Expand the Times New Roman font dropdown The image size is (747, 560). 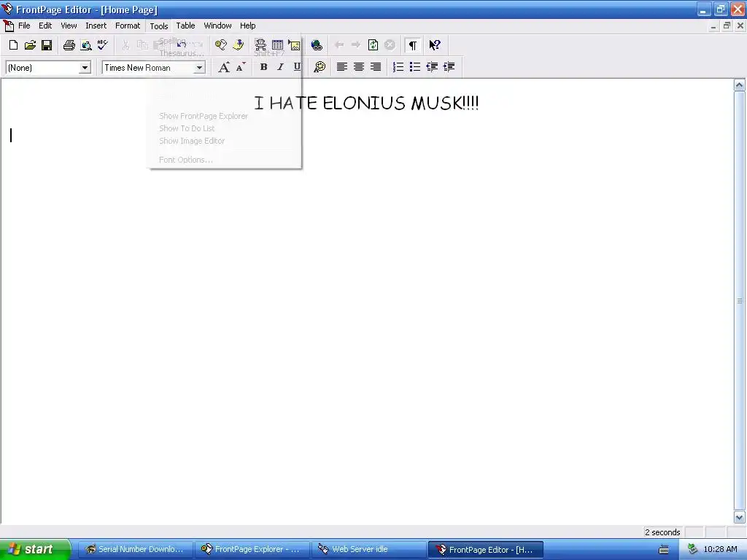point(199,68)
